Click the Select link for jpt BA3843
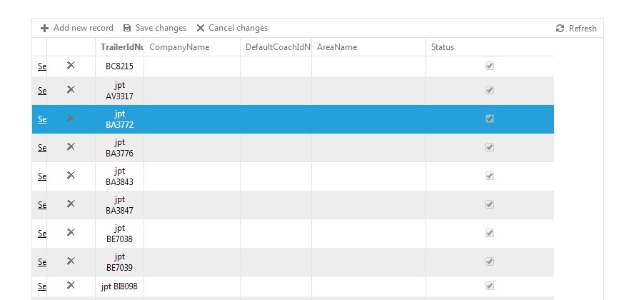 pyautogui.click(x=41, y=176)
